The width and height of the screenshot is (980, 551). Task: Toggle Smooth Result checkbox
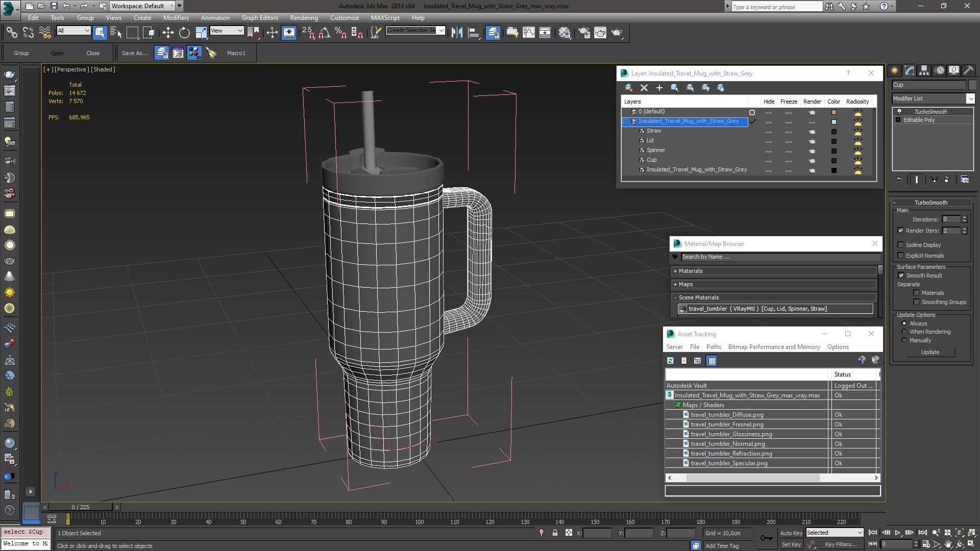[900, 275]
